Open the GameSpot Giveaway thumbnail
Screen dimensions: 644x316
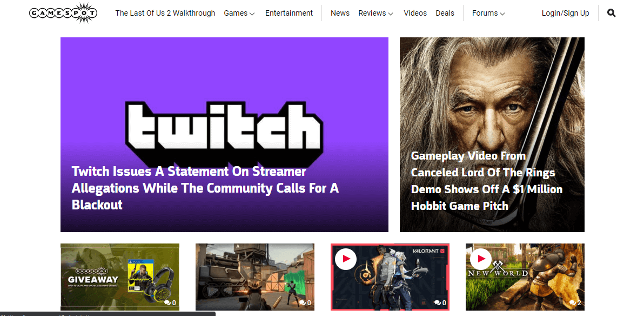click(x=120, y=277)
